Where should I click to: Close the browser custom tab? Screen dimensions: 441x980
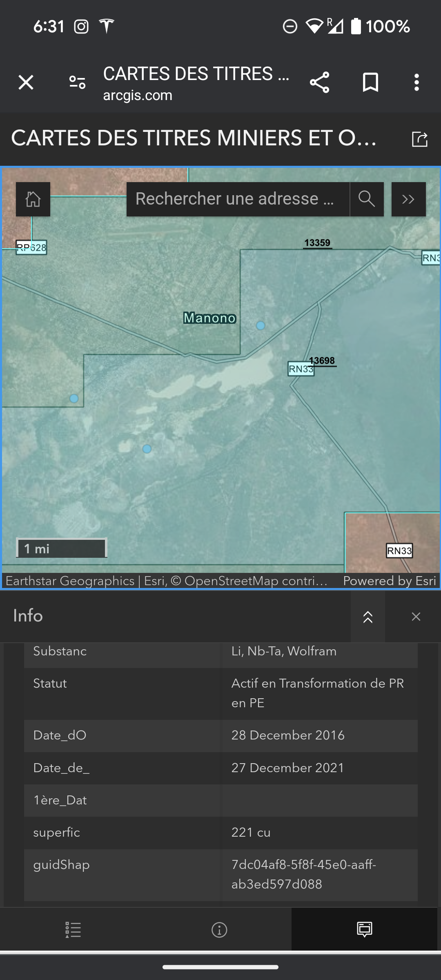click(26, 82)
